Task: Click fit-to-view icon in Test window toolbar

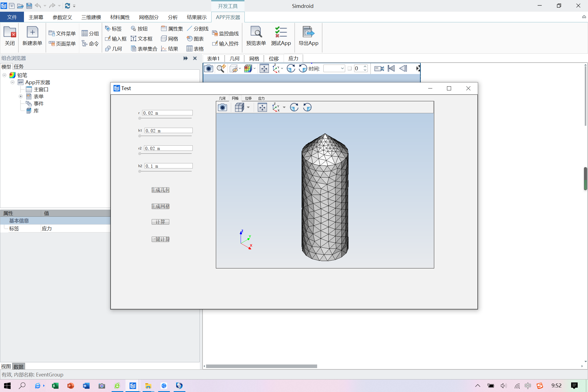Action: [262, 107]
